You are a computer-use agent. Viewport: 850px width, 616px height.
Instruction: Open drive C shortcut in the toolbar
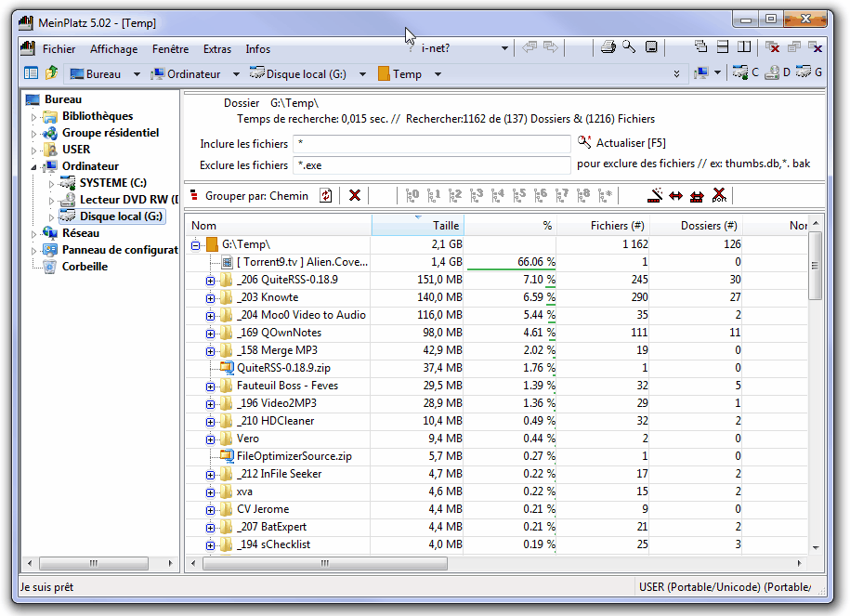[745, 72]
